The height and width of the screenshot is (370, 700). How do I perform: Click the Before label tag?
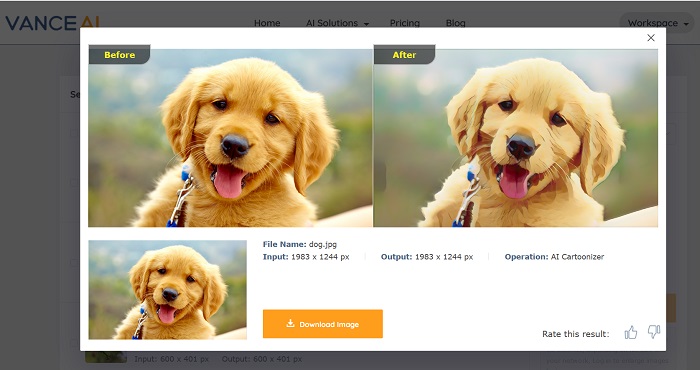click(119, 55)
